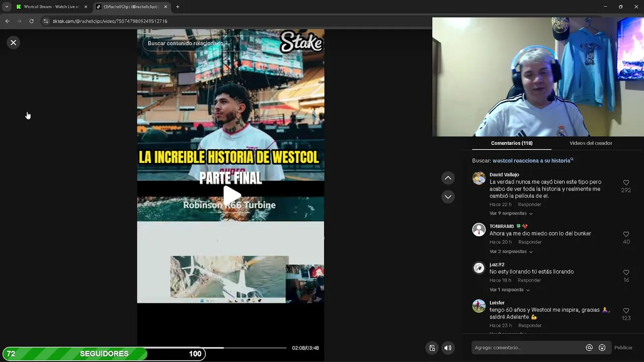Expand Ver 1 respuesta
Image resolution: width=644 pixels, height=362 pixels.
[x=509, y=290]
